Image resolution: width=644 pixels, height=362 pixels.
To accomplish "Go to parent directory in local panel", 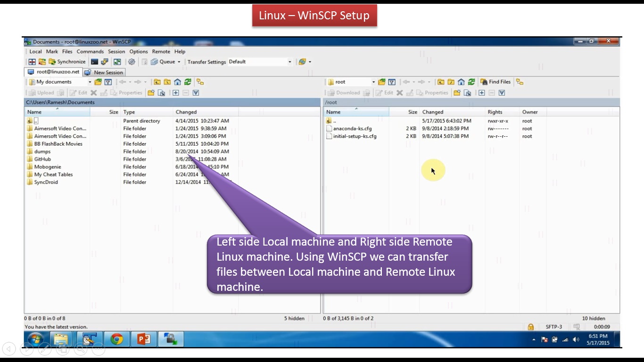I will 157,82.
